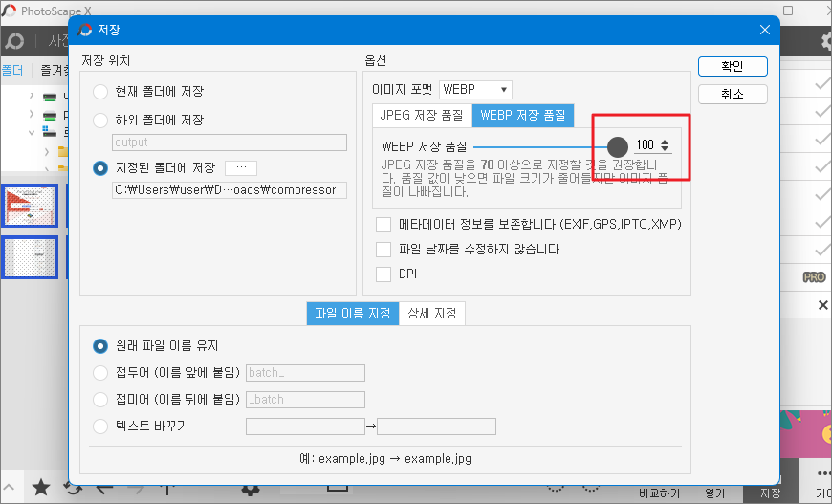Open the 이미지 포맷 WEBP dropdown
The height and width of the screenshot is (504, 832).
coord(475,90)
